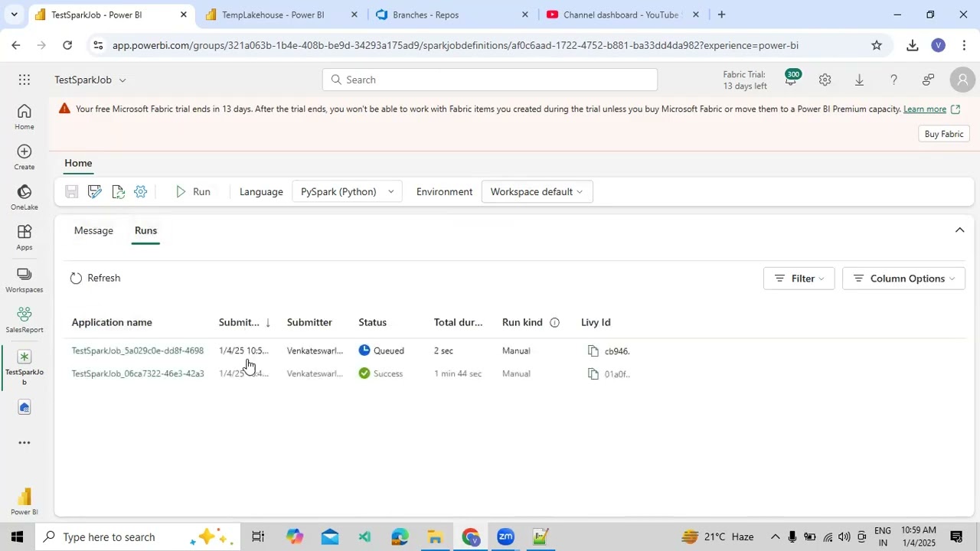Switch to the Message tab
Image resolution: width=980 pixels, height=551 pixels.
(x=93, y=230)
